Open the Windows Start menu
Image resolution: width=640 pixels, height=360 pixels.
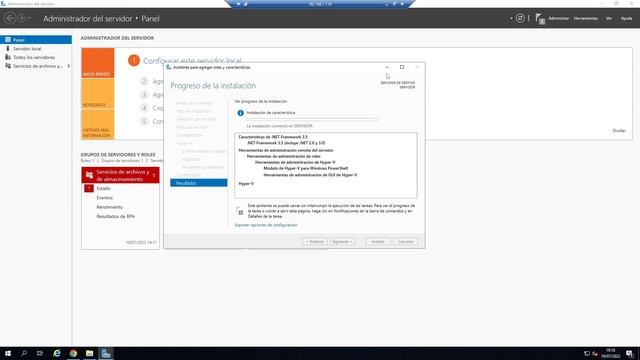click(8, 353)
